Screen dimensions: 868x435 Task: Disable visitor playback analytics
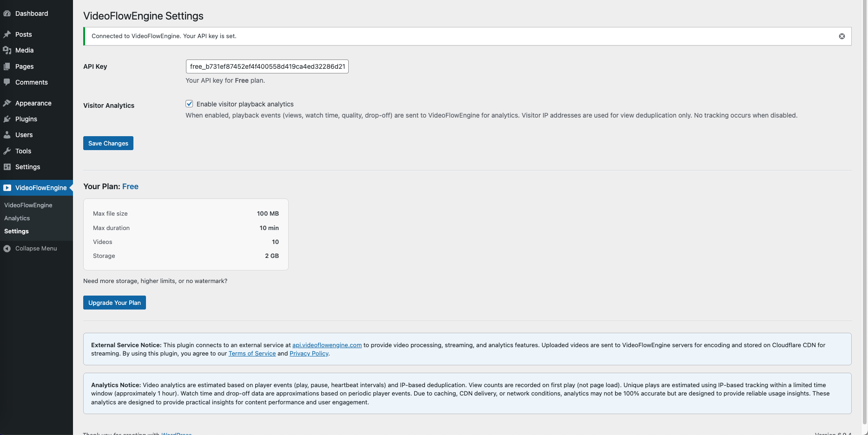[189, 104]
